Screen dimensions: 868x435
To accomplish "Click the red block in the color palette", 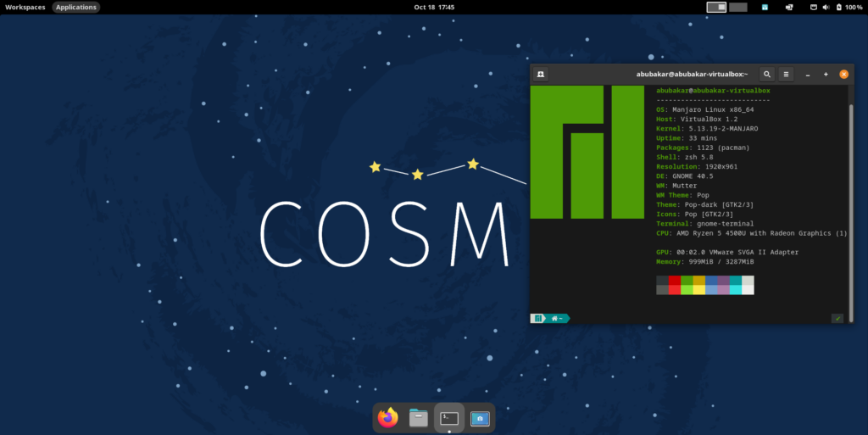I will pyautogui.click(x=674, y=281).
